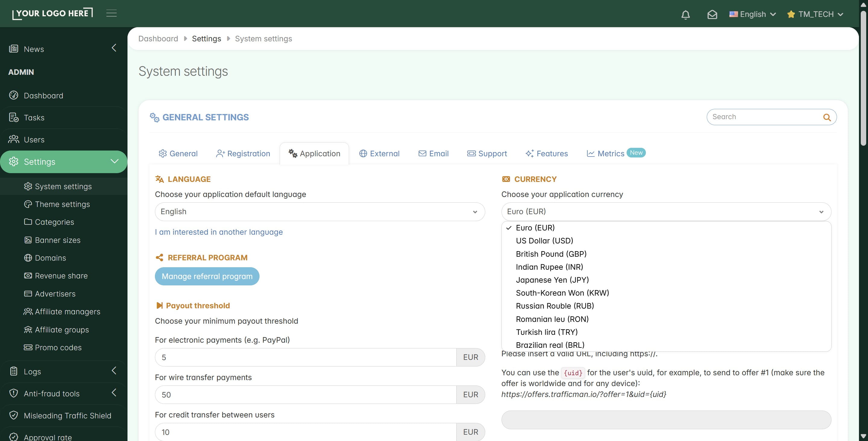Image resolution: width=868 pixels, height=441 pixels.
Task: Switch to the Registration tab
Action: tap(243, 154)
